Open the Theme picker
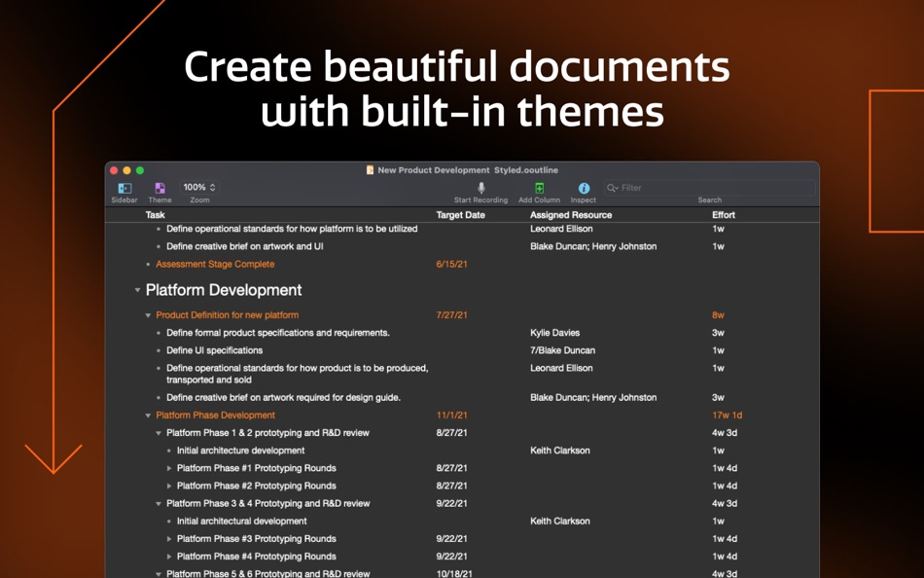Screen dimensions: 924x578 [160, 187]
